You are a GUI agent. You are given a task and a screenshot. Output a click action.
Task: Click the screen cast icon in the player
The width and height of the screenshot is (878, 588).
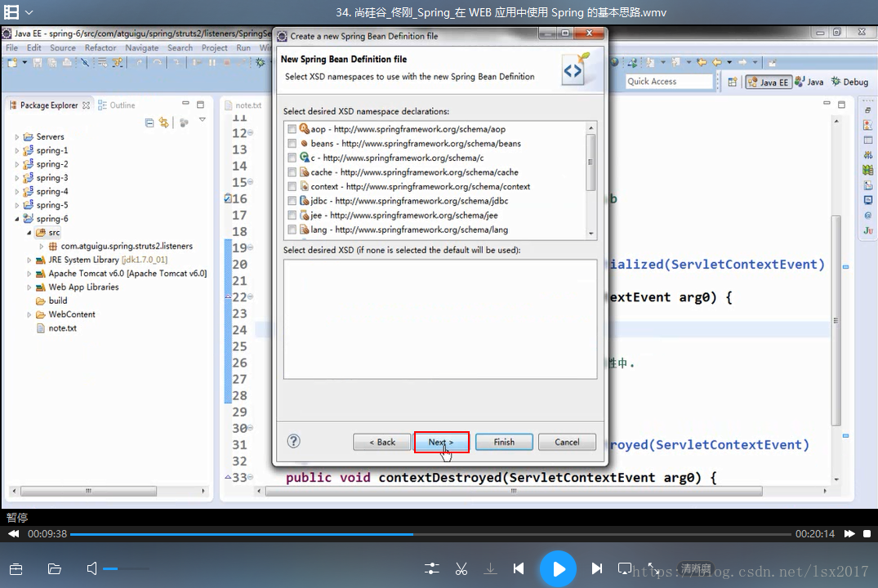624,569
